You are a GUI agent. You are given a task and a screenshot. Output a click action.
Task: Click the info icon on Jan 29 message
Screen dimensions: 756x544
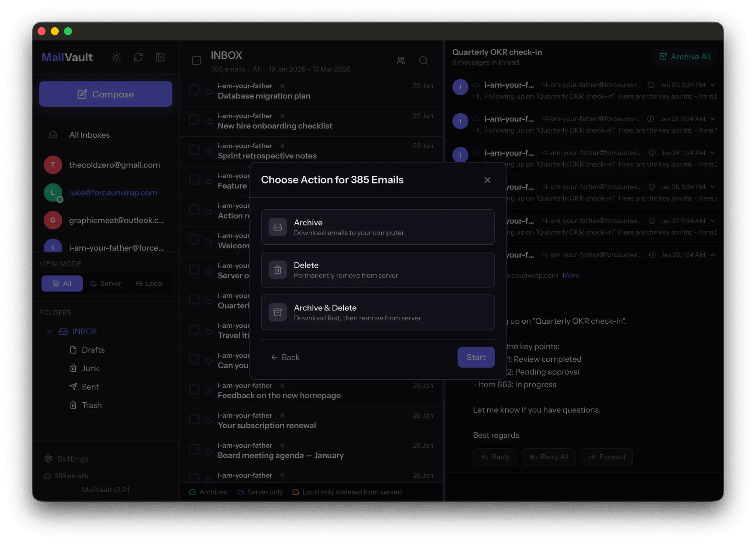pyautogui.click(x=652, y=255)
